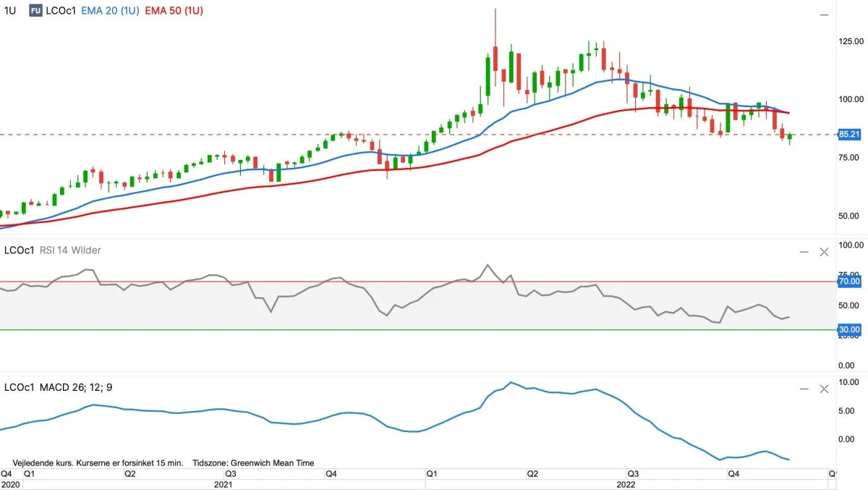Click the 50.00 label on the RSI axis

tap(848, 305)
